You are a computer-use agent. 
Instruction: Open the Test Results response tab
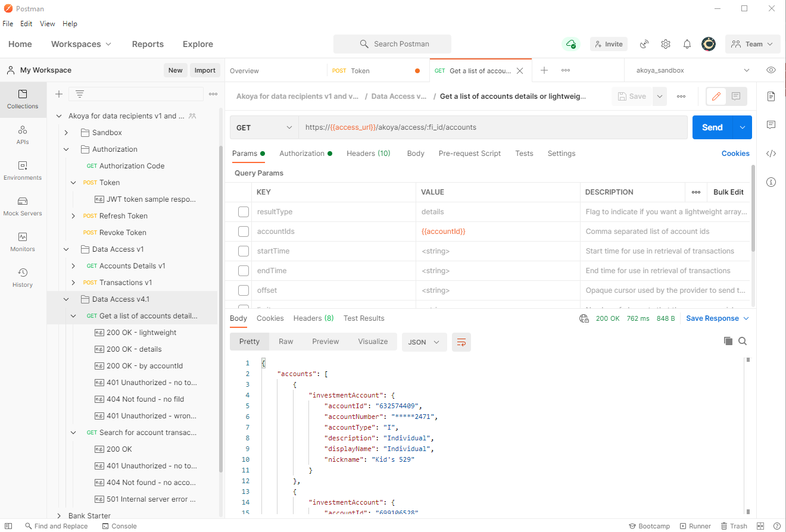364,318
